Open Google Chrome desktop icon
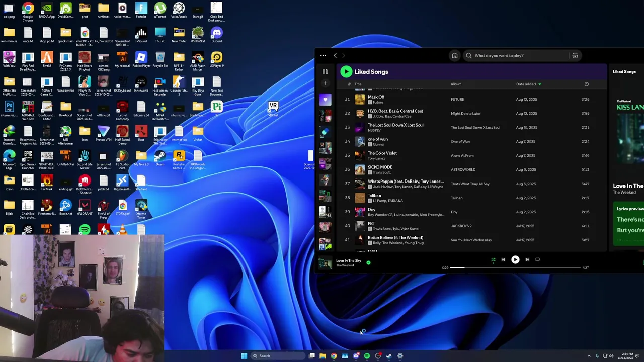This screenshot has height=362, width=644. point(28,11)
